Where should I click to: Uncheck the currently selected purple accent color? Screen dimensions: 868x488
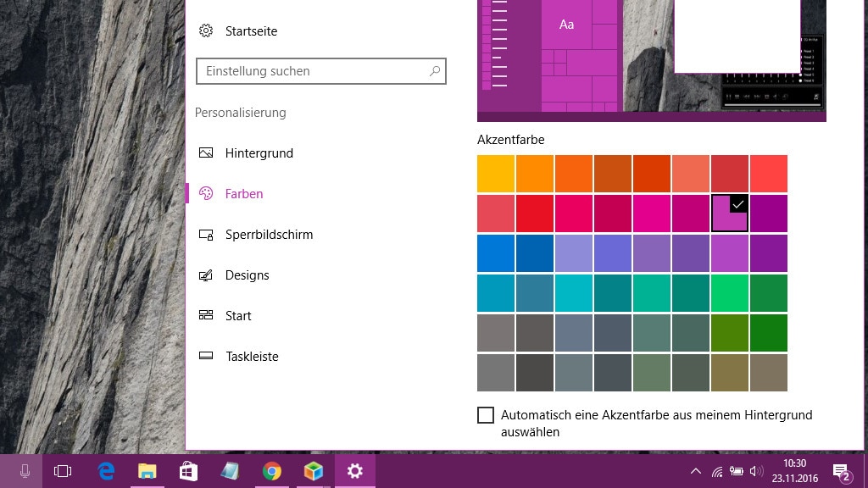729,213
